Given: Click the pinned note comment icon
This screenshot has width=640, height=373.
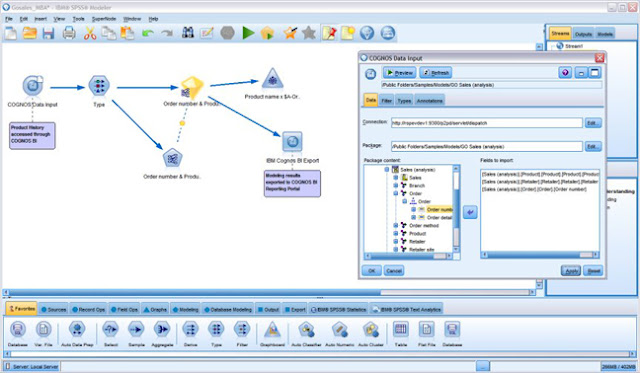Looking at the screenshot, I should (329, 33).
